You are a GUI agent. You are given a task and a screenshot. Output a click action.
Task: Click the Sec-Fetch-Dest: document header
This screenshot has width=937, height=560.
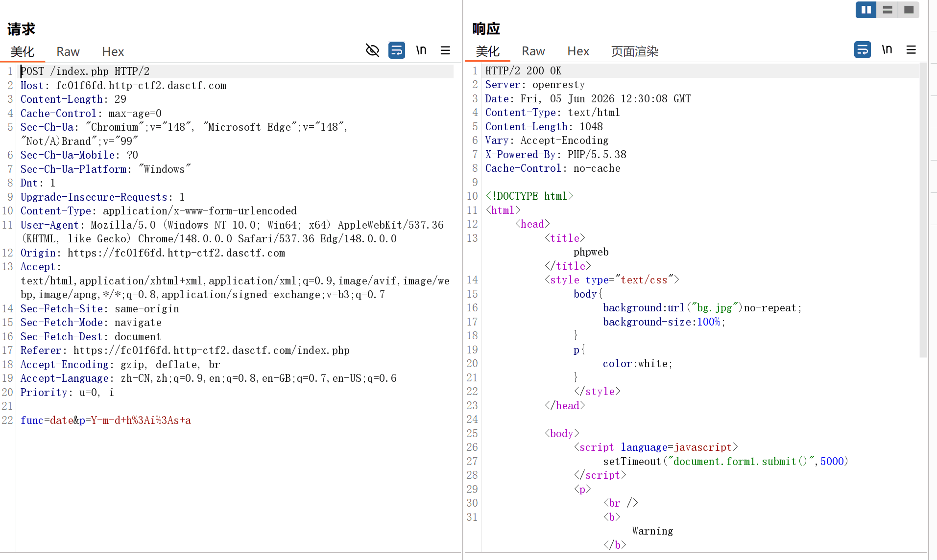(x=91, y=337)
